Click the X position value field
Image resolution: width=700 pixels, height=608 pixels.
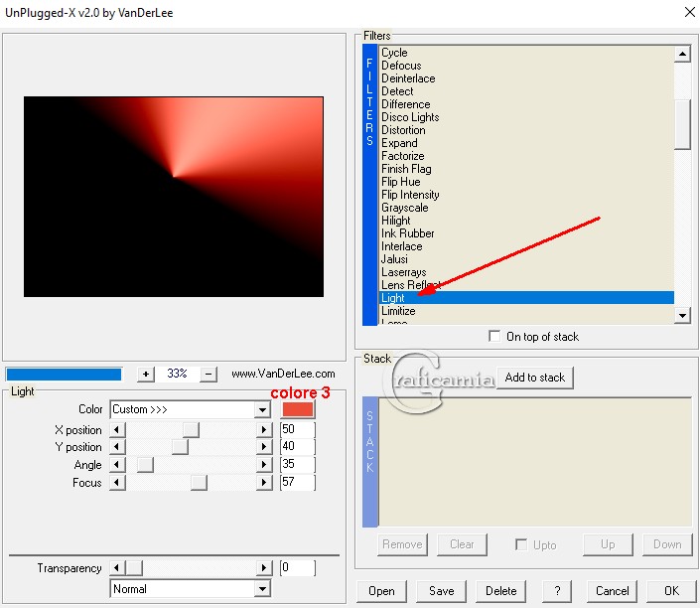point(297,429)
